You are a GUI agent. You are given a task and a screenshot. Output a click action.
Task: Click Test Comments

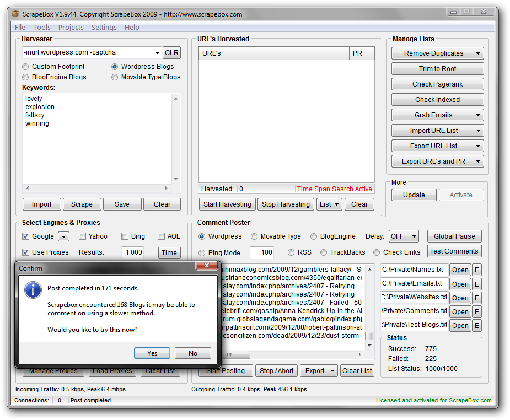(454, 251)
